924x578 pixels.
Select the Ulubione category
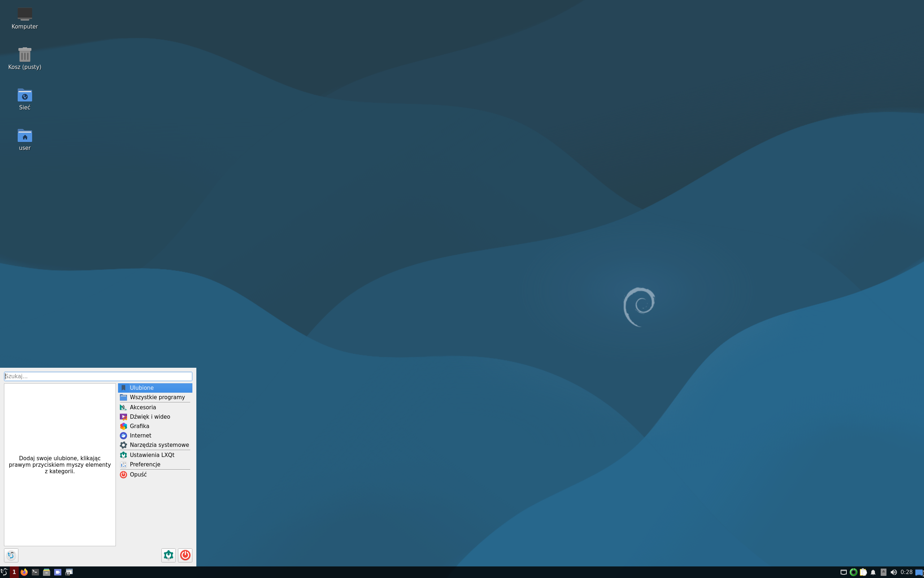click(x=155, y=388)
